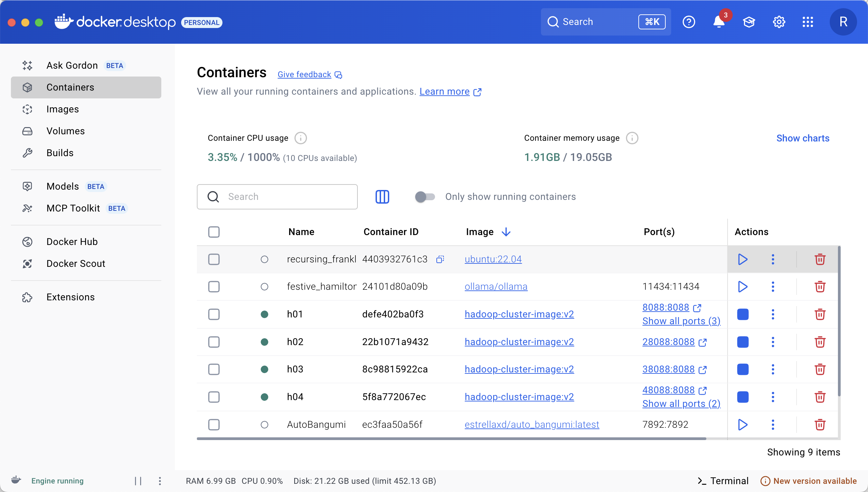
Task: Sort by the Image column header
Action: (488, 232)
